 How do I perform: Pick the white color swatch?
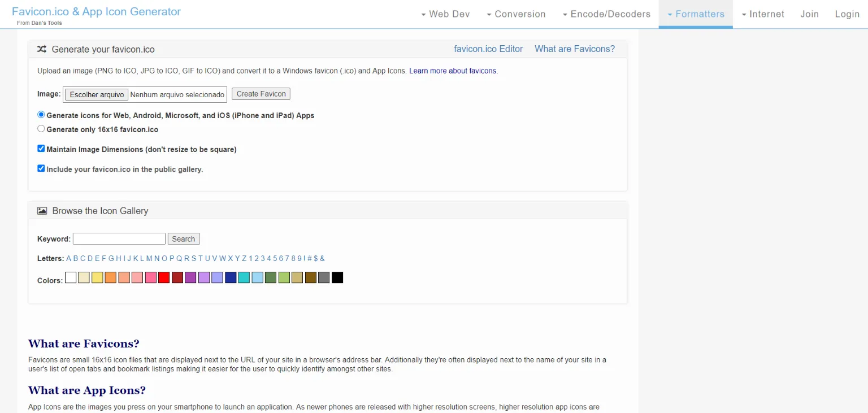point(71,277)
